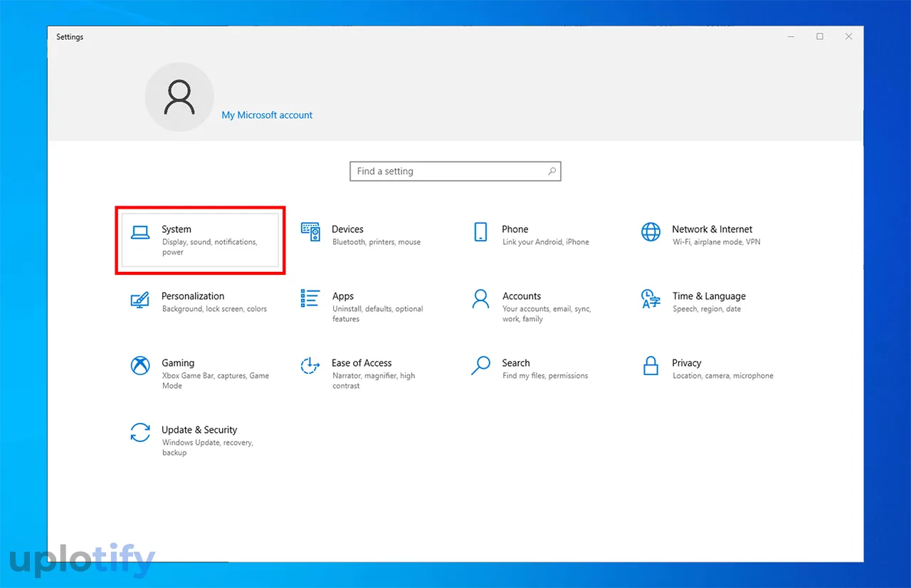Maximize the Settings window
Image resolution: width=911 pixels, height=588 pixels.
820,37
